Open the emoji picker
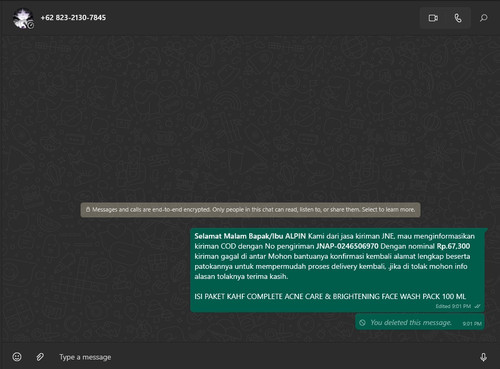 pos(17,357)
